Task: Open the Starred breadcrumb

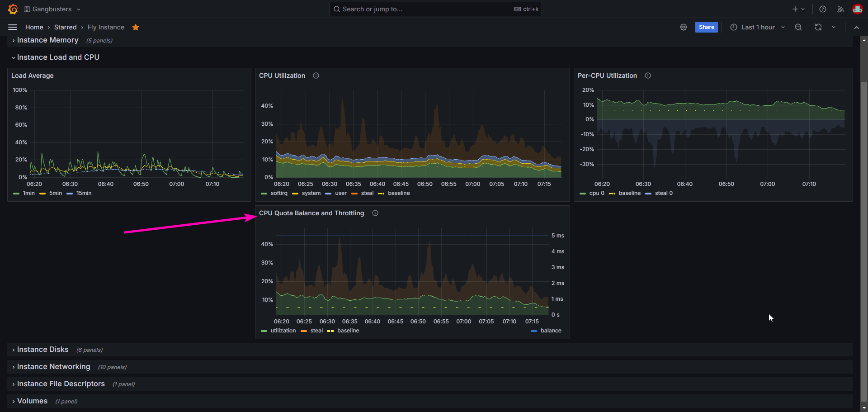Action: pos(66,27)
